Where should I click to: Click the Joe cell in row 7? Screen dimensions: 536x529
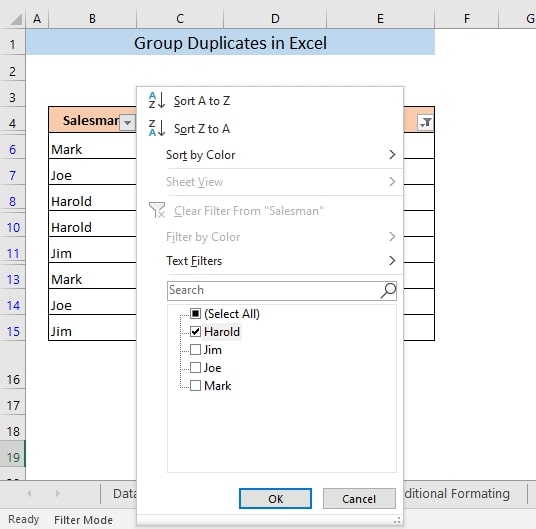pyautogui.click(x=92, y=172)
